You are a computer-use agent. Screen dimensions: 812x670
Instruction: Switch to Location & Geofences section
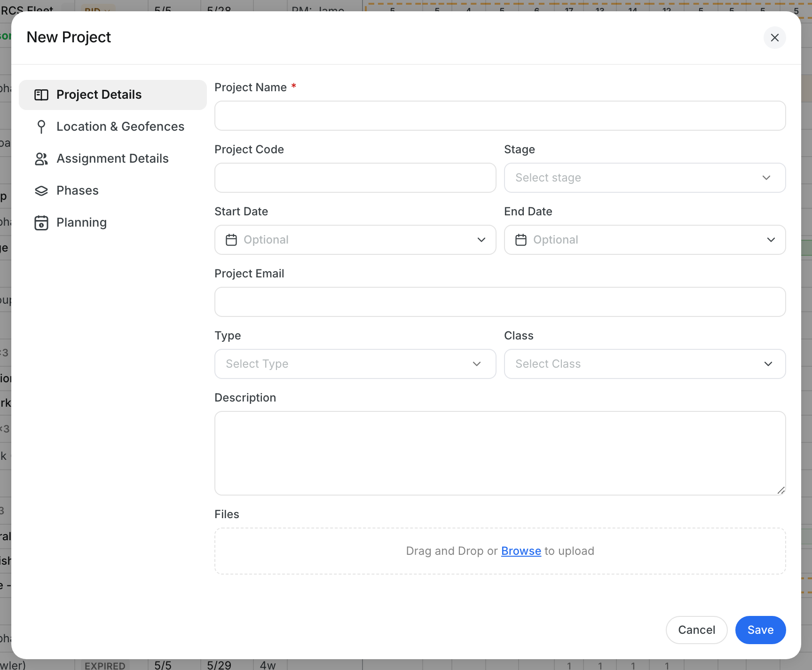tap(113, 127)
